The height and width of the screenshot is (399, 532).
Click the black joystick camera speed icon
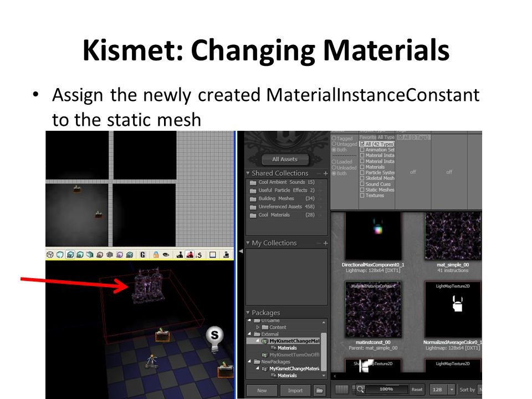pyautogui.click(x=180, y=254)
